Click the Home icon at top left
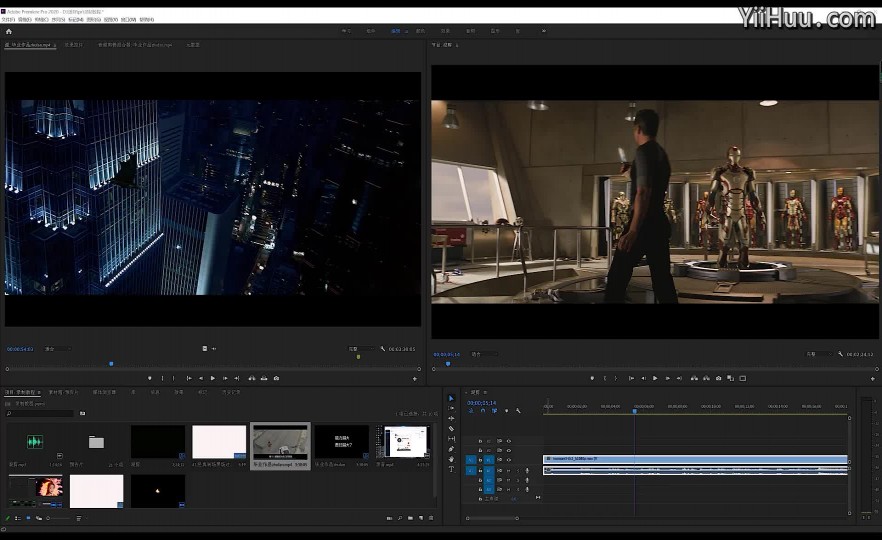The width and height of the screenshot is (882, 540). [8, 32]
